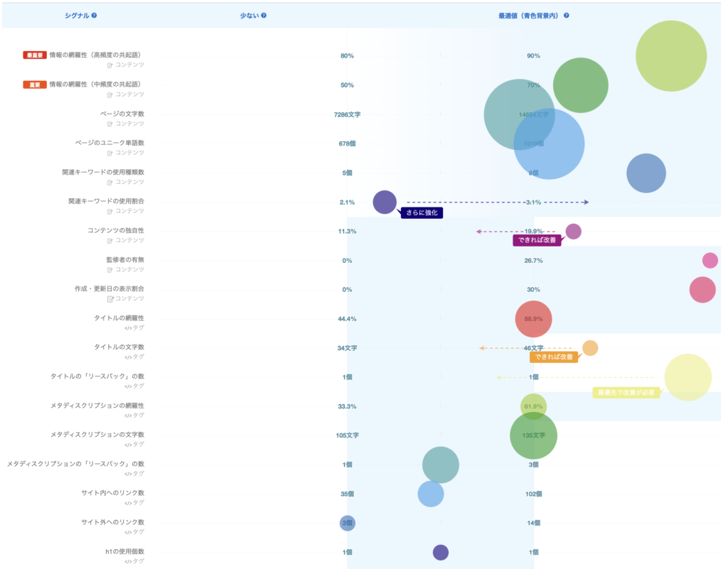Click the yellow 最優先で改善が必要 label
This screenshot has width=728, height=569.
coord(626,392)
